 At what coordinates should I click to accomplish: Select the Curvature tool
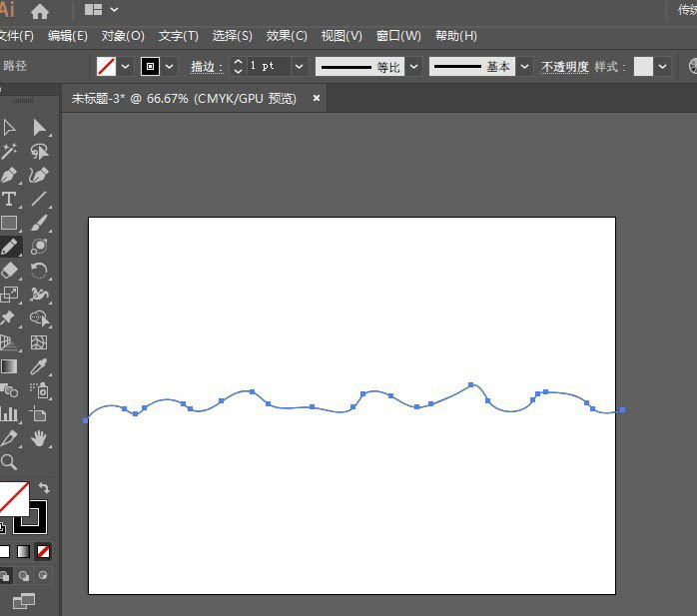39,175
